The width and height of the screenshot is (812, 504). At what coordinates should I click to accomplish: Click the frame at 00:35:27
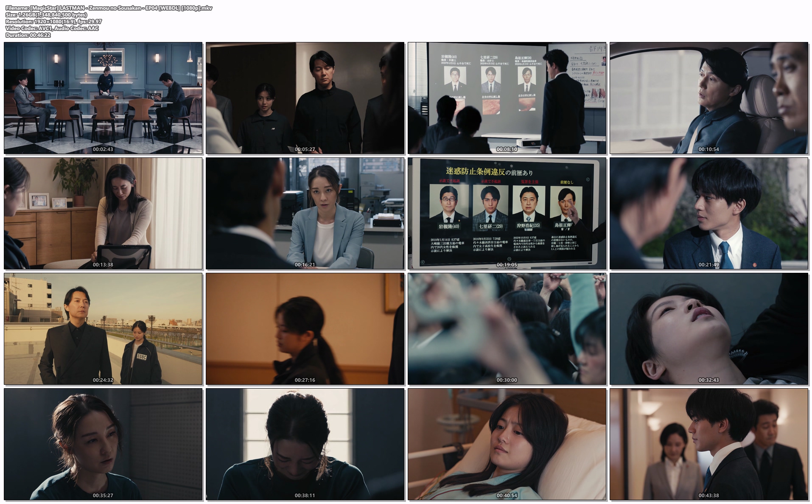click(103, 444)
